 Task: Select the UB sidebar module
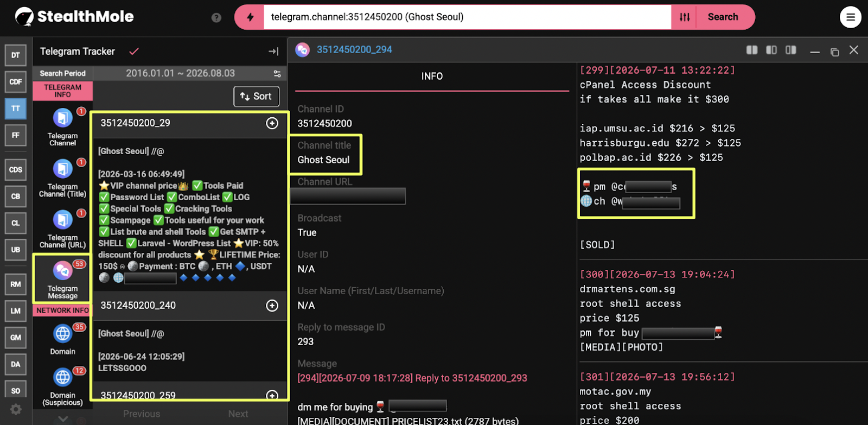point(16,250)
